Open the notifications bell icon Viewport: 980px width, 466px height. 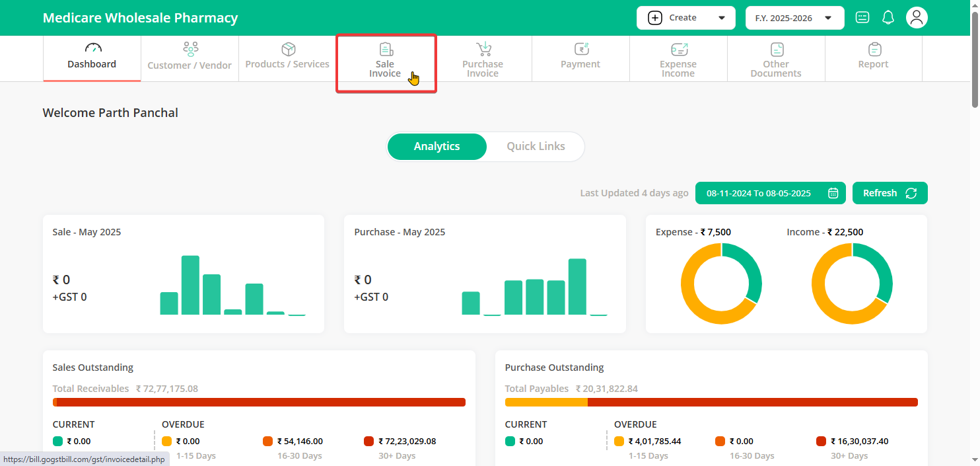[x=888, y=18]
